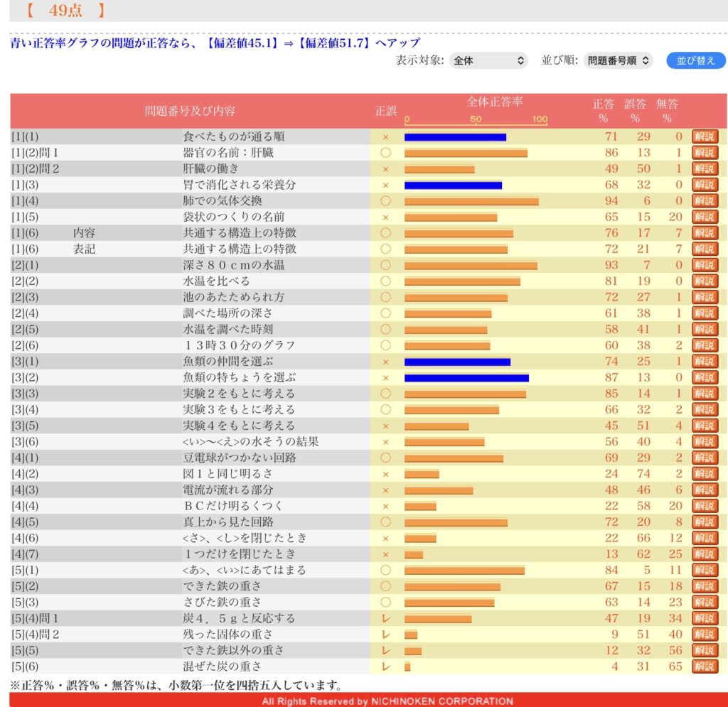Open 解説 for 食べたものが通る順 row
This screenshot has width=728, height=707.
coord(705,136)
